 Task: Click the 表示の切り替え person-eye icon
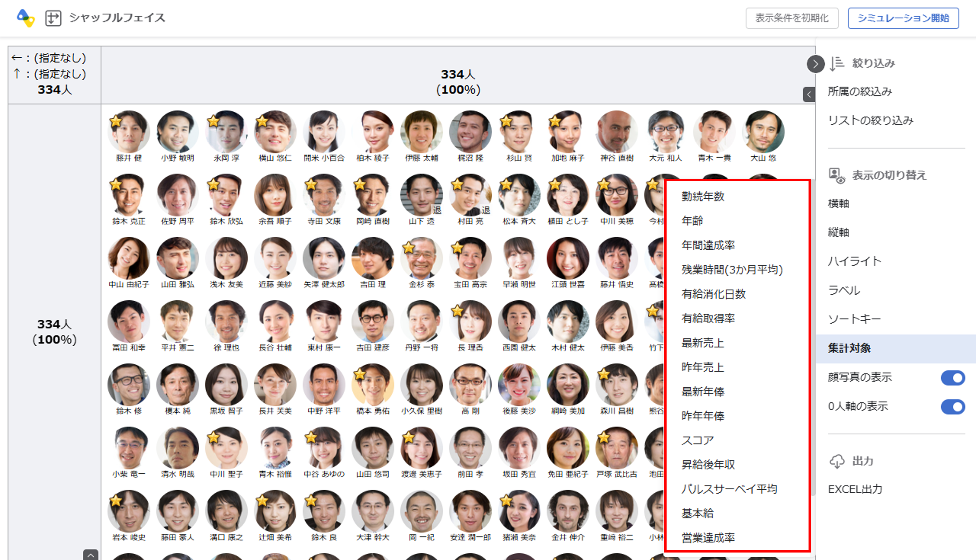837,175
